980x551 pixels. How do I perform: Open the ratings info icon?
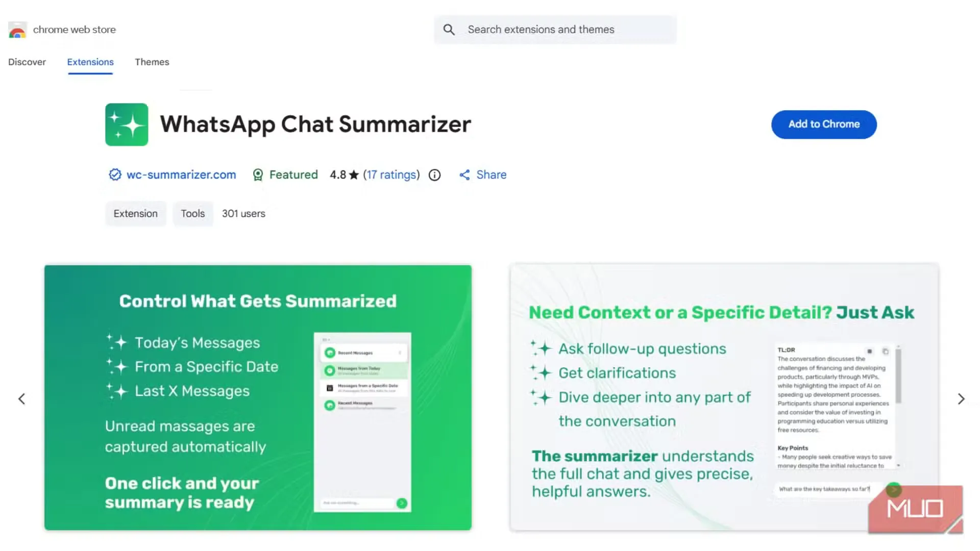pos(434,175)
